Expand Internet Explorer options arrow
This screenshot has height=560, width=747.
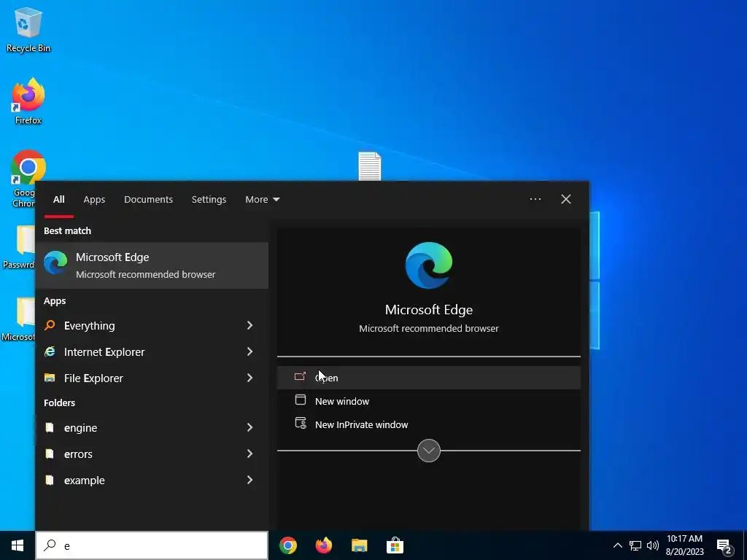click(x=249, y=351)
